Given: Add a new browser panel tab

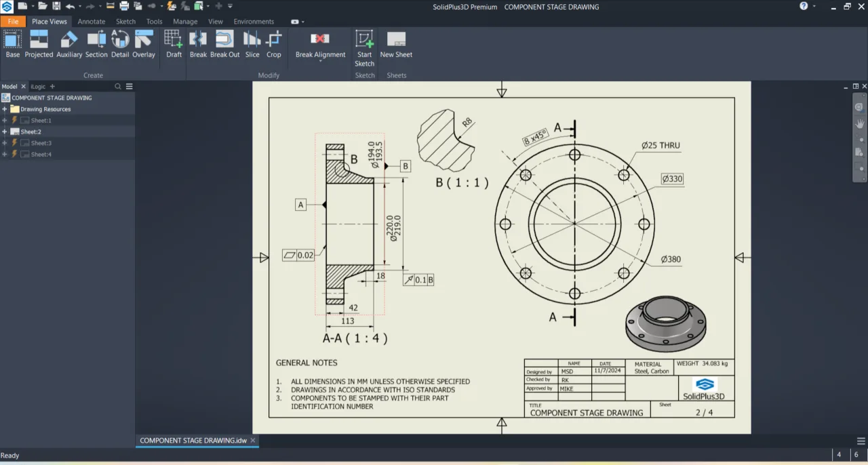Looking at the screenshot, I should click(x=52, y=86).
